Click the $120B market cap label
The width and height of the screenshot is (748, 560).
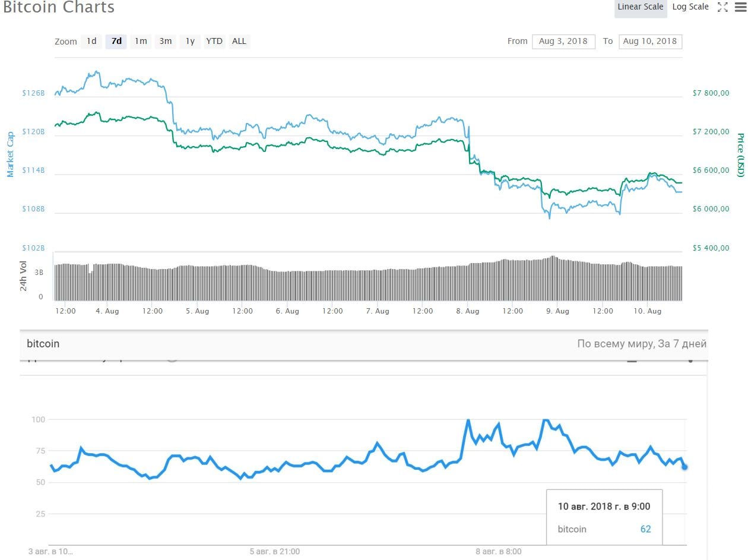(33, 132)
